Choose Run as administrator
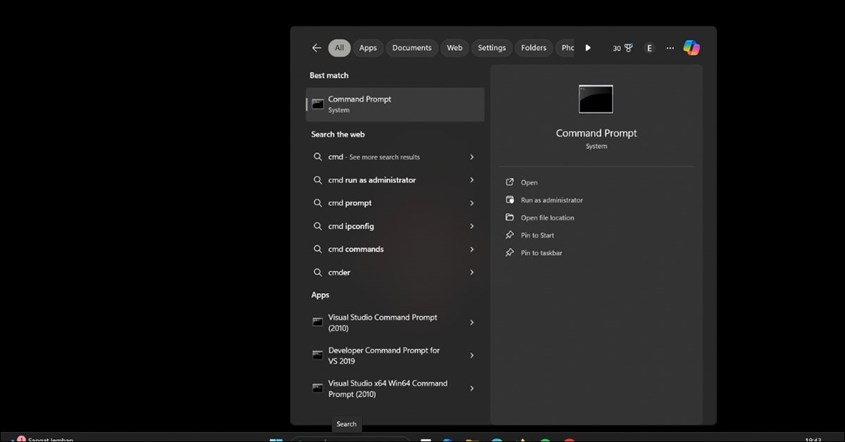This screenshot has height=442, width=845. pyautogui.click(x=552, y=200)
